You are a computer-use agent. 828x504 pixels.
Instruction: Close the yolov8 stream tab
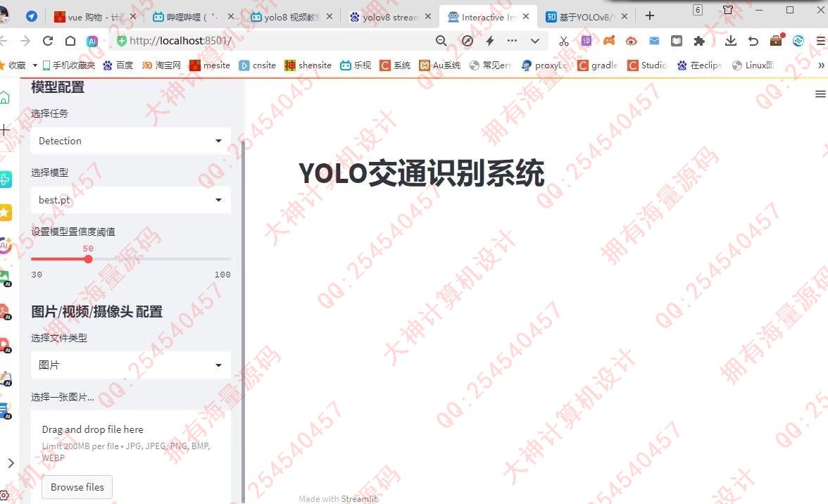click(x=428, y=16)
